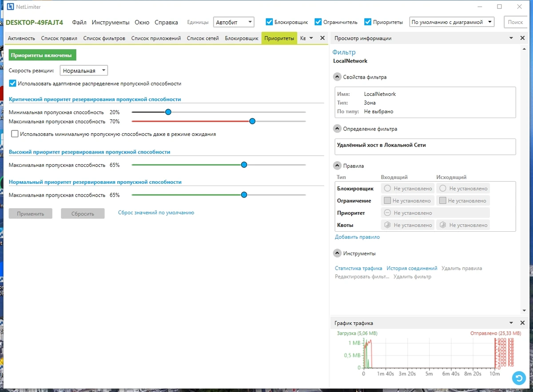The image size is (533, 392).
Task: Click the Сбросить button
Action: 83,214
